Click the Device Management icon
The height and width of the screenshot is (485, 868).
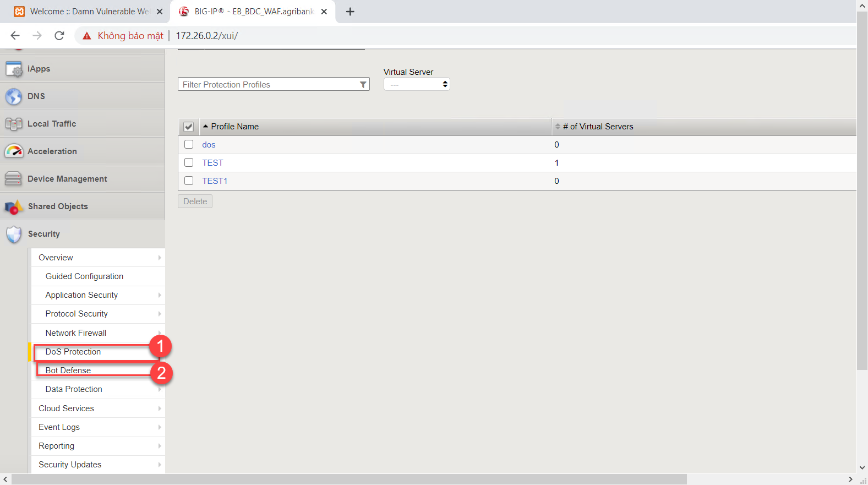point(13,178)
